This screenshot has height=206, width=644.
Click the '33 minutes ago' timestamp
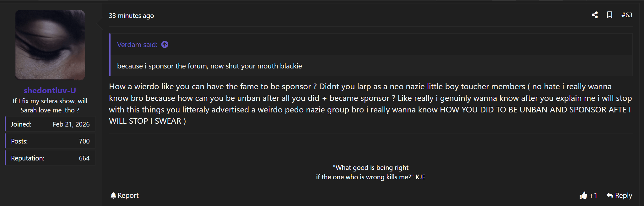tap(131, 16)
